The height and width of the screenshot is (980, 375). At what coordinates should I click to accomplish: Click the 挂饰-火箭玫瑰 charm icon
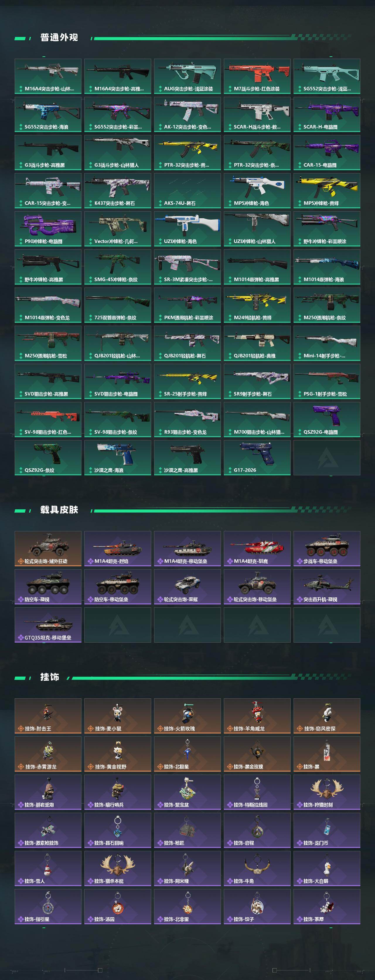tap(187, 716)
